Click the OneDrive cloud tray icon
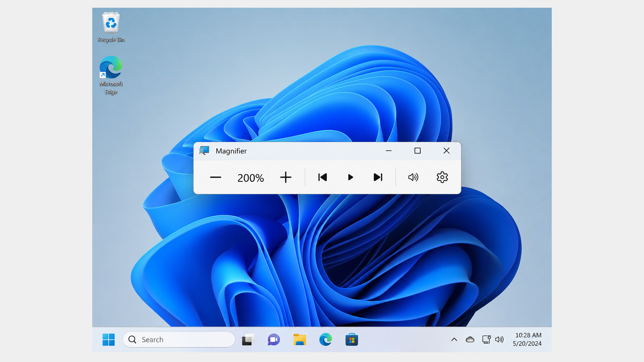The image size is (644, 362). tap(470, 340)
